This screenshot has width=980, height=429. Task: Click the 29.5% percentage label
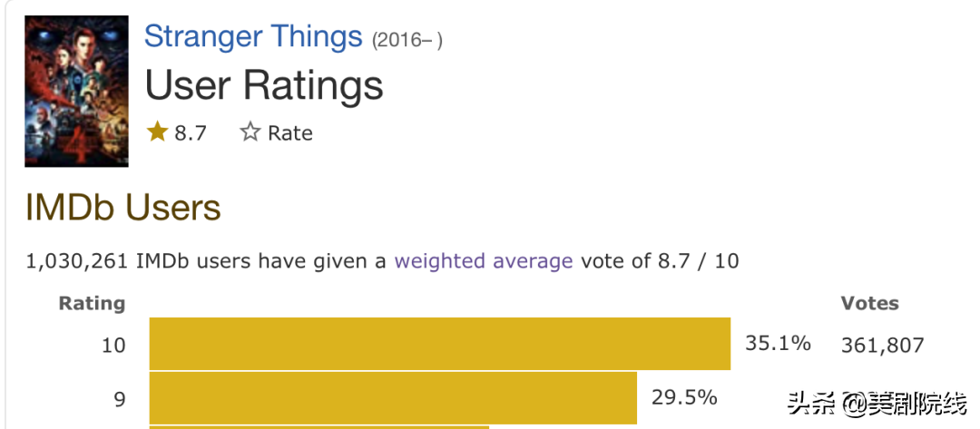(684, 397)
